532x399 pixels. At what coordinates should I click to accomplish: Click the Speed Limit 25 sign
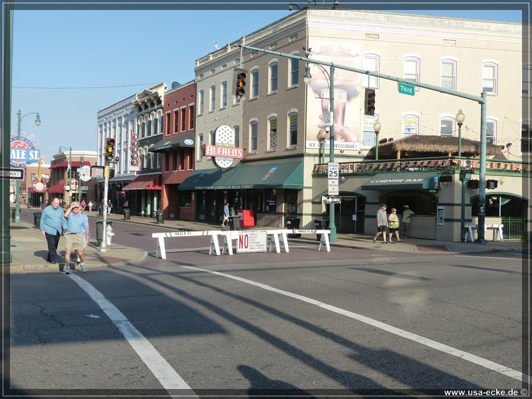pyautogui.click(x=333, y=171)
